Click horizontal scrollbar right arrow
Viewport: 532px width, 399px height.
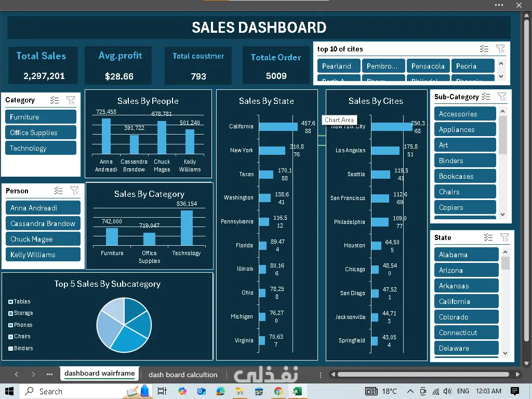coord(517,374)
